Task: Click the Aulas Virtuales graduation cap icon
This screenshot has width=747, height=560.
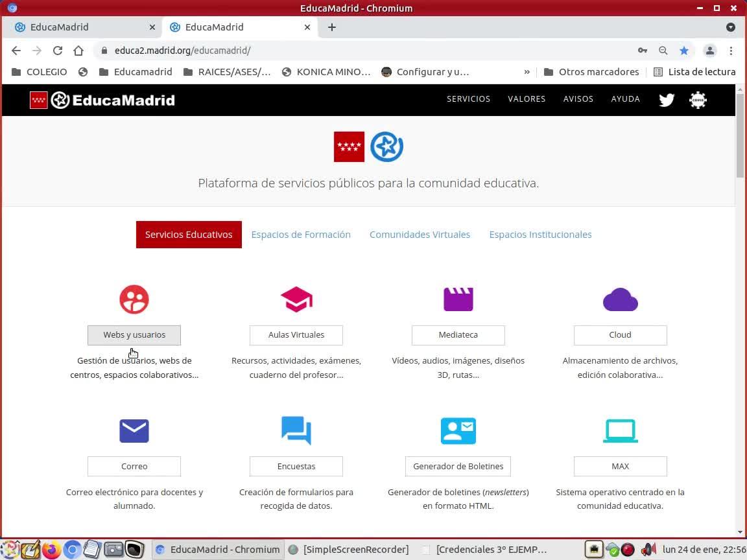Action: 296,299
